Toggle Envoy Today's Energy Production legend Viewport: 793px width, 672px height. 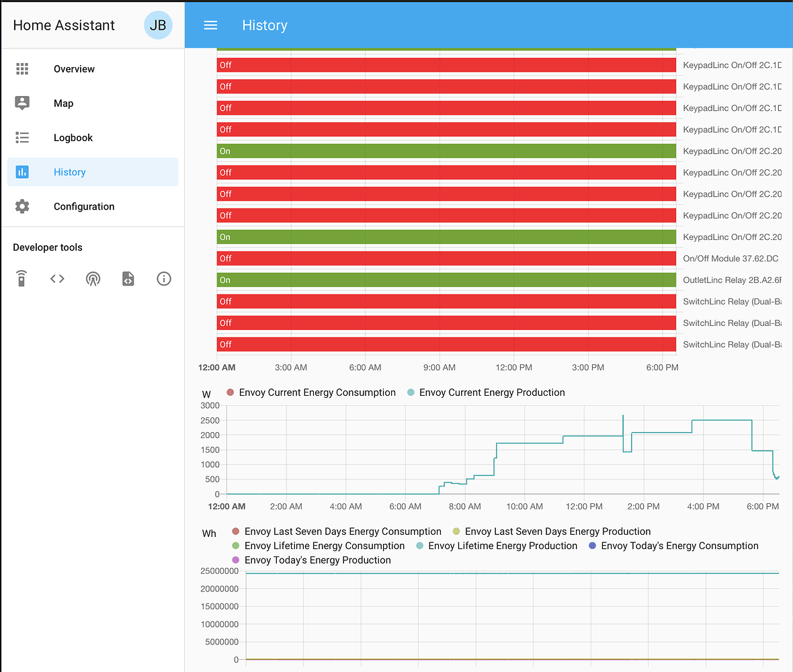(311, 560)
